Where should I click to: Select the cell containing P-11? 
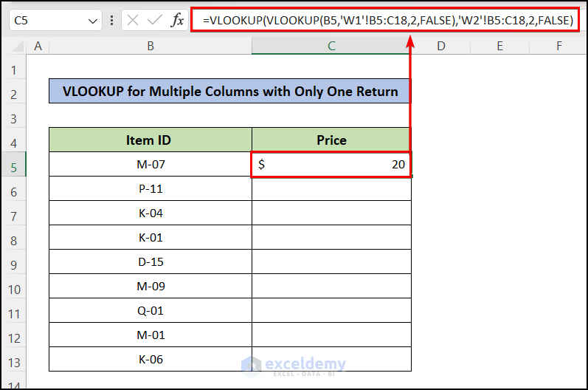click(151, 188)
